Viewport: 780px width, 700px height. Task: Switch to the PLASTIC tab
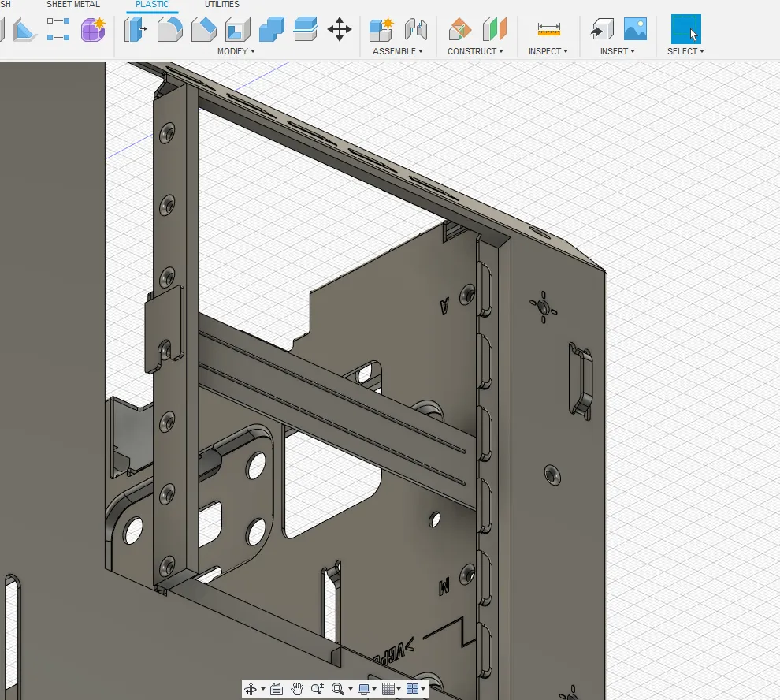152,4
